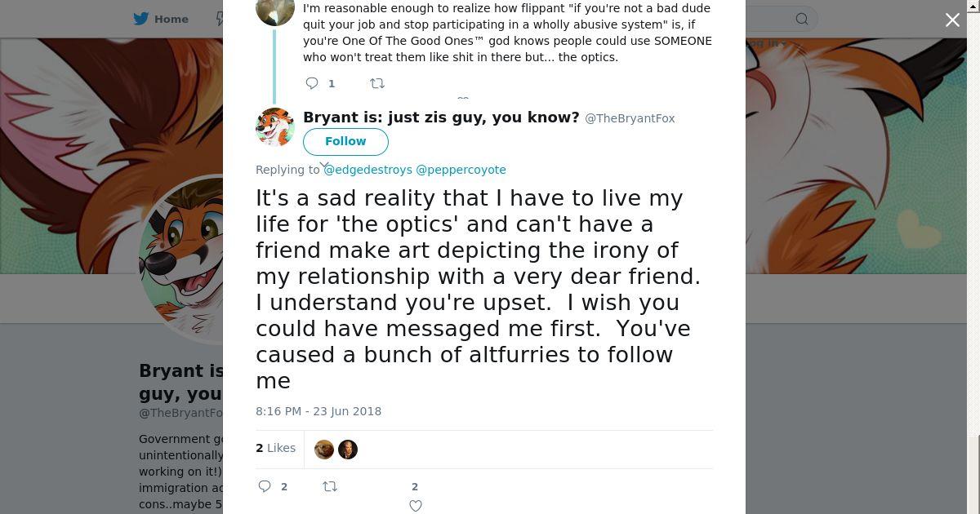Click the second liker's avatar
The width and height of the screenshot is (980, 514).
[x=348, y=450]
